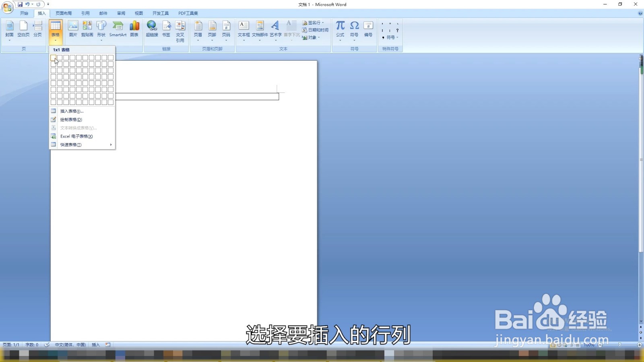Viewport: 644px width, 362px height.
Task: Open document parts (文档部件) menu
Action: tap(260, 31)
